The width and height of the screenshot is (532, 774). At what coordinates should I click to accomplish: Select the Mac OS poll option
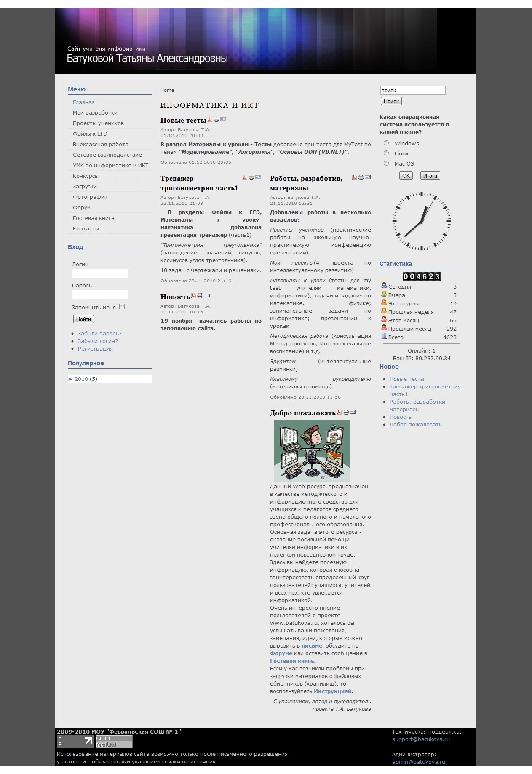(x=386, y=163)
